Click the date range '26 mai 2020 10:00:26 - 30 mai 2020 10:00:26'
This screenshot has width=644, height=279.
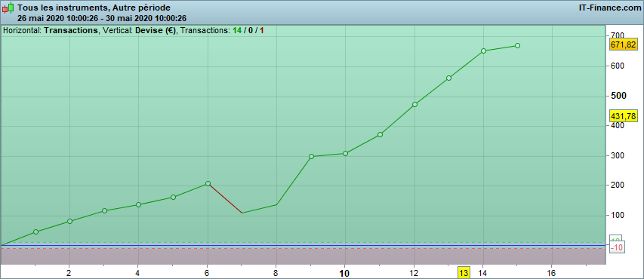[x=102, y=18]
